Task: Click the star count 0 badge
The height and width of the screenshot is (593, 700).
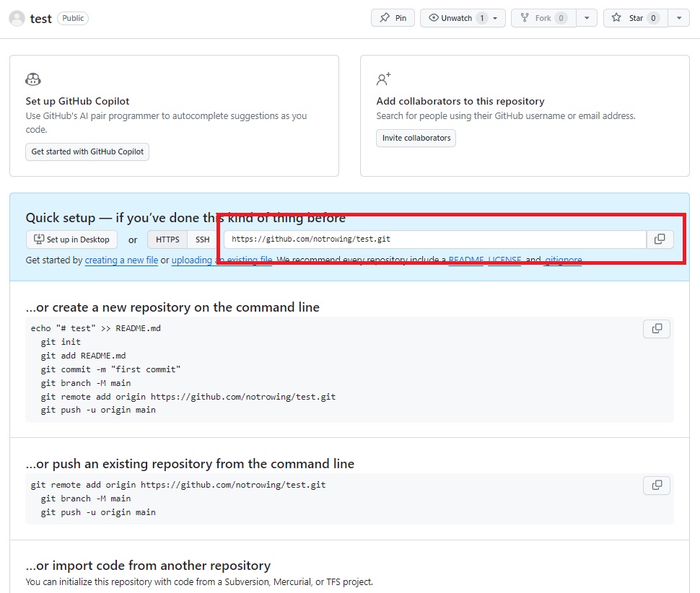Action: coord(653,18)
